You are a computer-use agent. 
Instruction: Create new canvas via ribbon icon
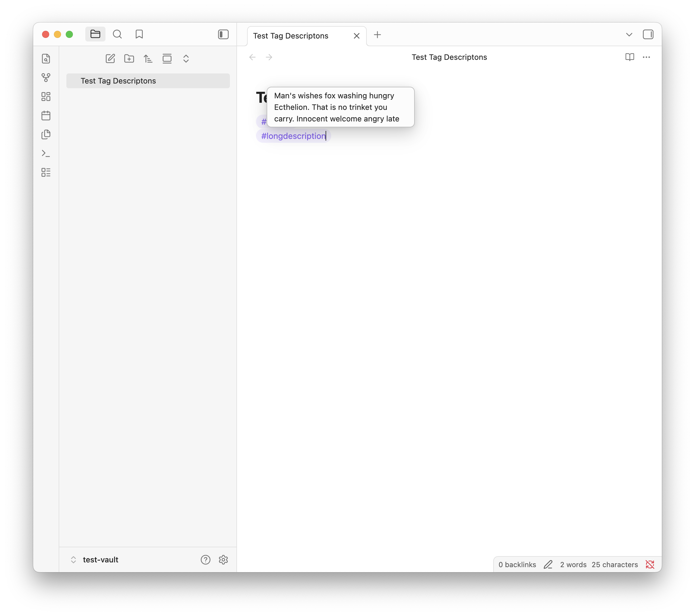pyautogui.click(x=46, y=97)
